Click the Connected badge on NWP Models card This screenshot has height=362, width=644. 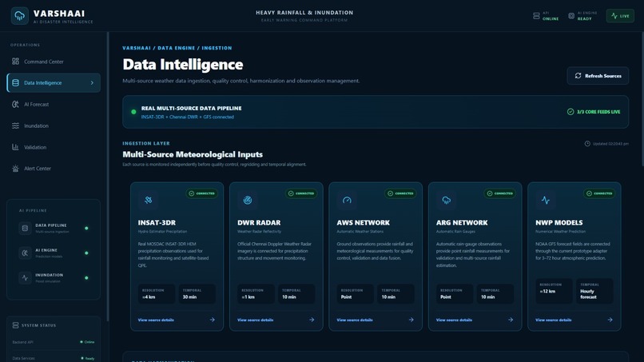[x=599, y=193]
